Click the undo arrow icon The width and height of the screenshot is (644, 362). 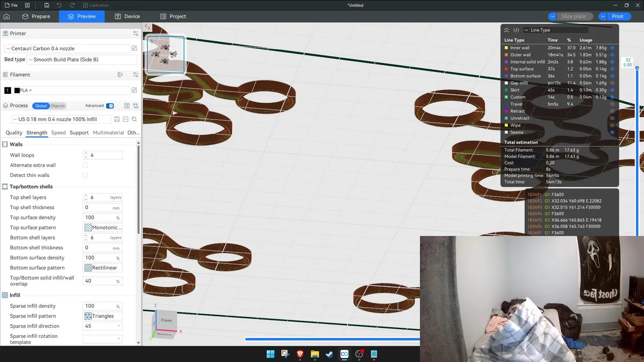tap(59, 5)
